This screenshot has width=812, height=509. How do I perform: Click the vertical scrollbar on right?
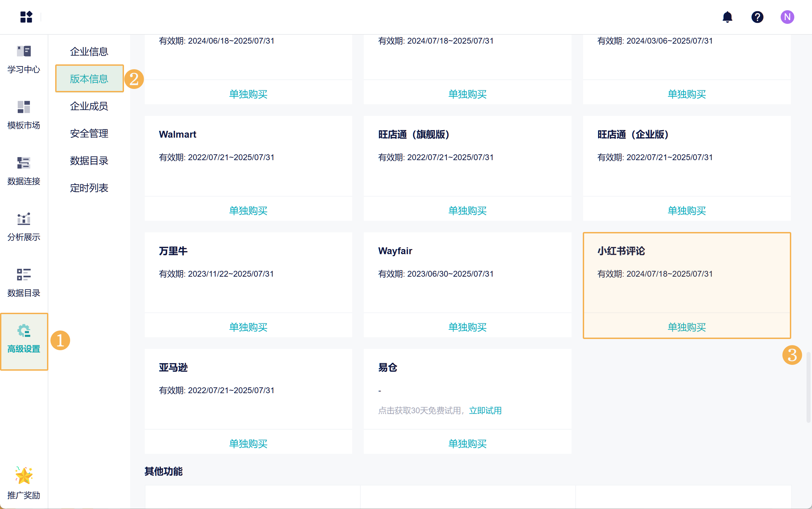808,388
